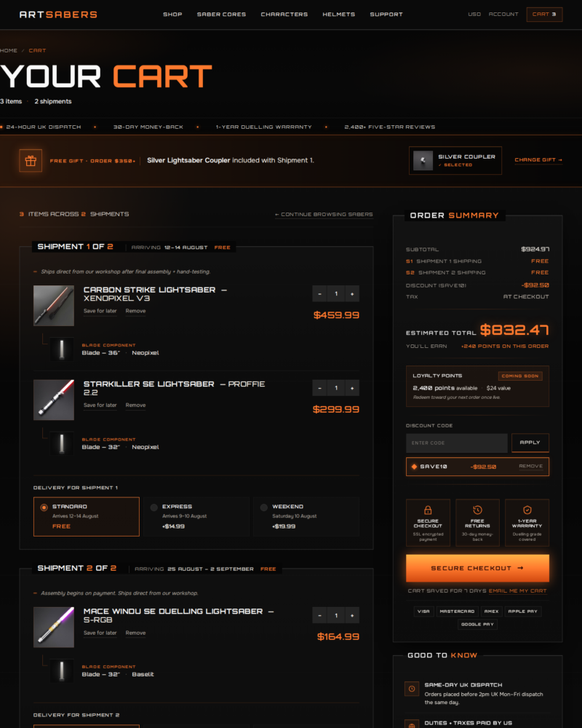
Task: Open the Saber Cores menu
Action: [221, 15]
